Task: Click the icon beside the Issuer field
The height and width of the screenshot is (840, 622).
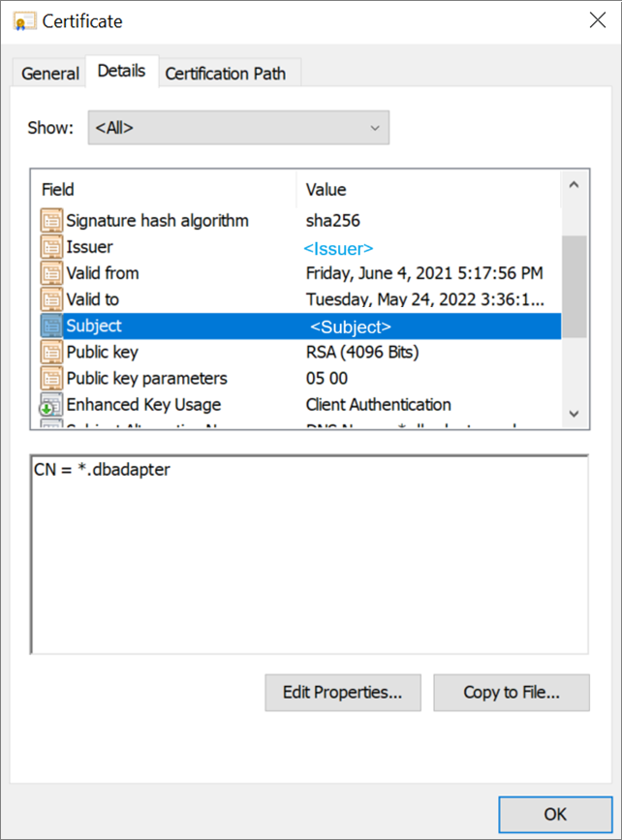Action: point(51,247)
